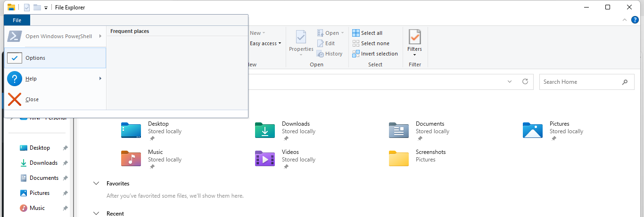Click inside the Search Home field
The image size is (644, 217).
click(579, 82)
